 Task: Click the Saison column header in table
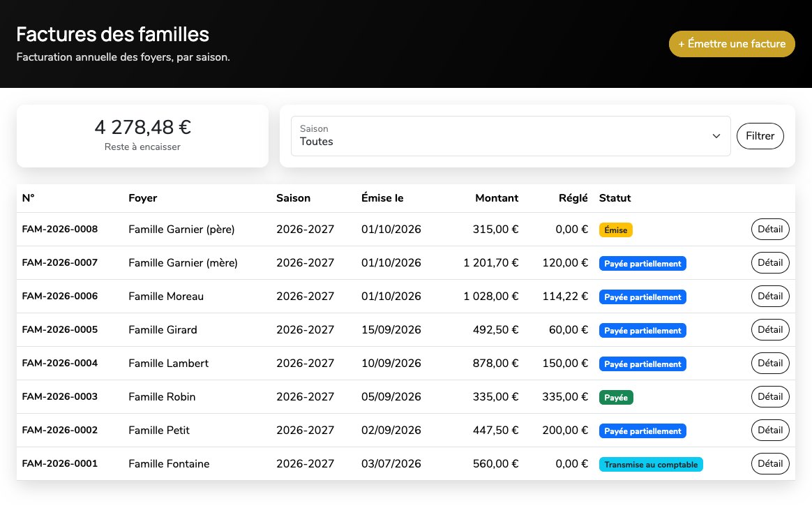pyautogui.click(x=293, y=198)
